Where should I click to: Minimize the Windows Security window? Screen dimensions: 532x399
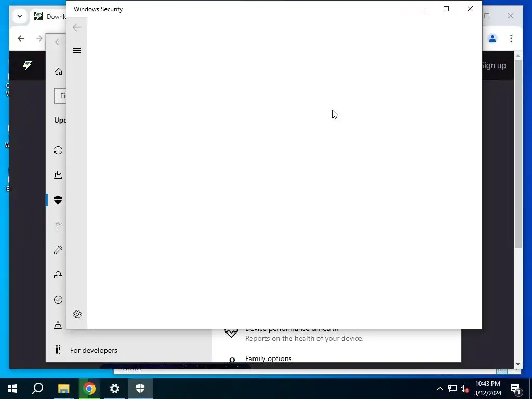point(422,9)
